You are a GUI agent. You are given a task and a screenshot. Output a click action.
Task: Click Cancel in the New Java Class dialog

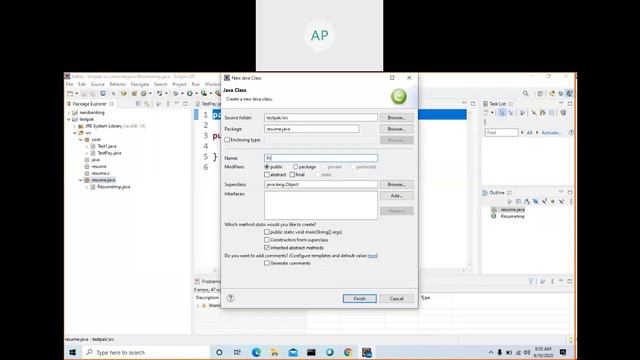396,298
